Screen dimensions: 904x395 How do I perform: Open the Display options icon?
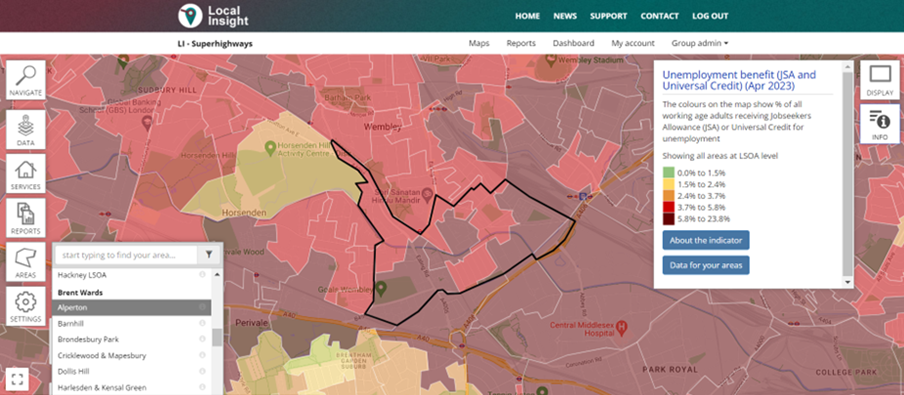(x=880, y=80)
